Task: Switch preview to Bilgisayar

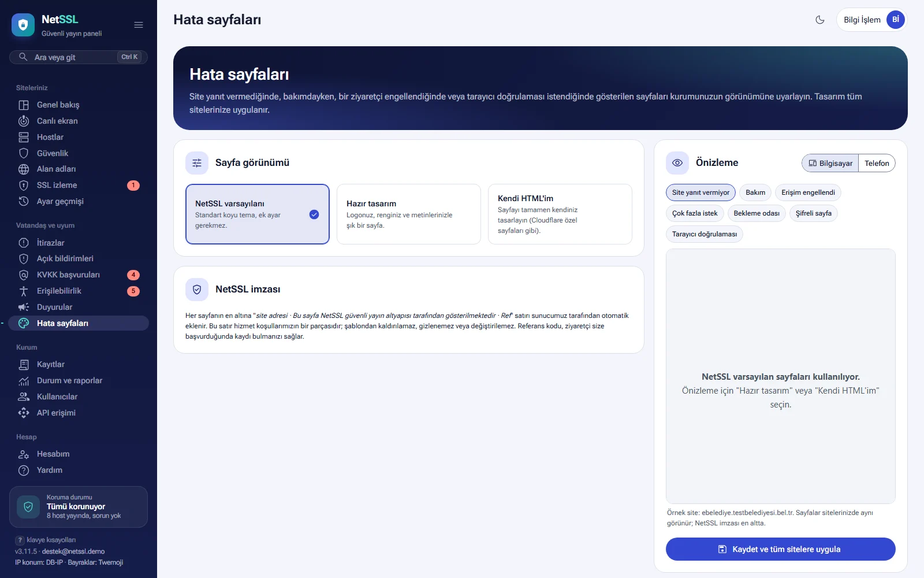Action: pyautogui.click(x=830, y=163)
